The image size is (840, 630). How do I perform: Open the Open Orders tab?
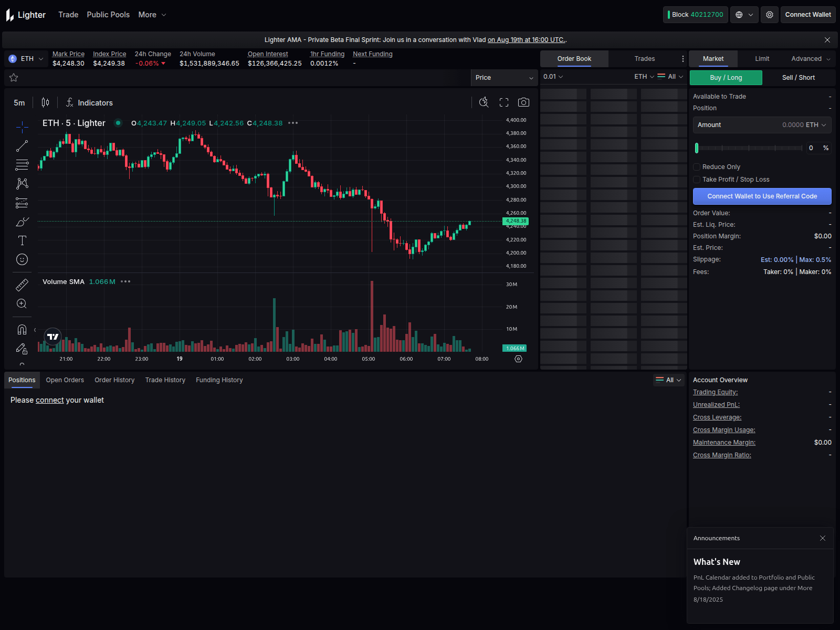[x=65, y=380]
